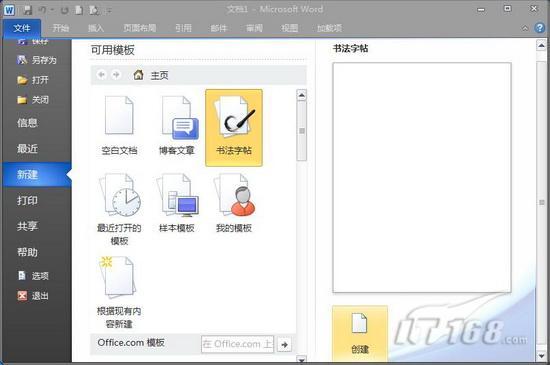Click the template list scrollbar thumb

[302, 131]
